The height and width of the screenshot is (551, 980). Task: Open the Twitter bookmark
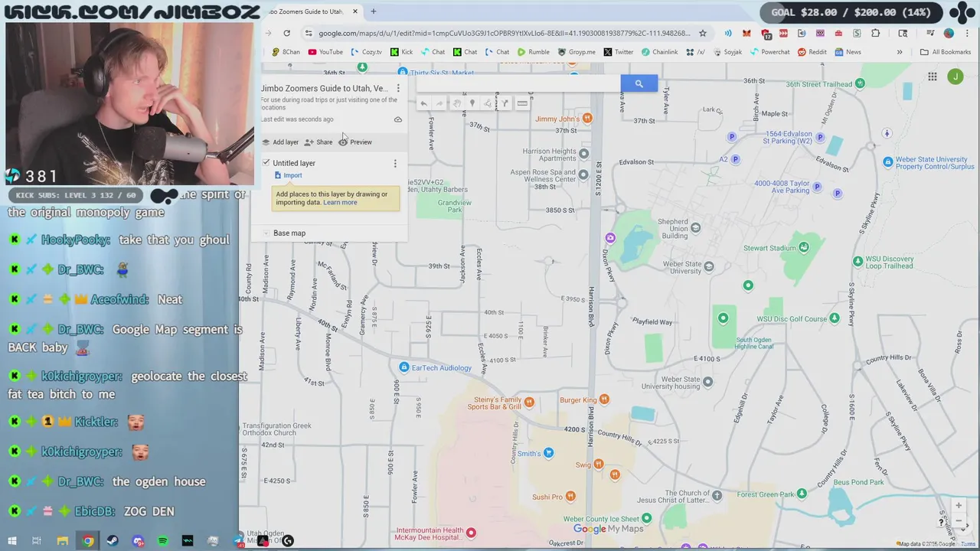619,52
